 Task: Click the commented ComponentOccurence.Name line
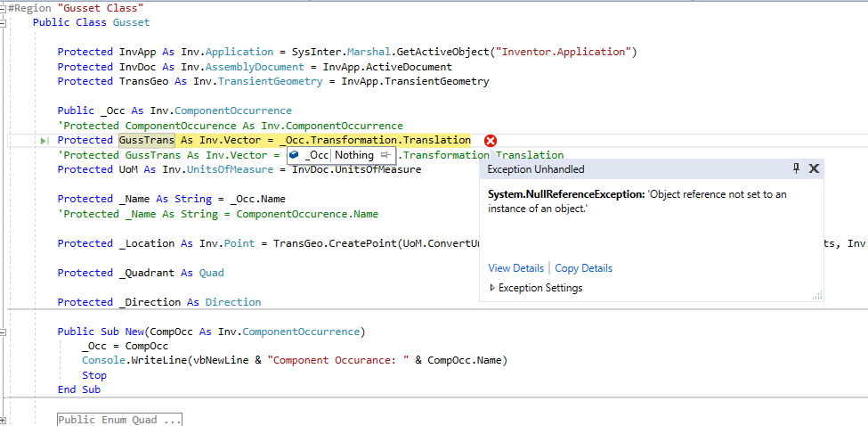(x=217, y=214)
